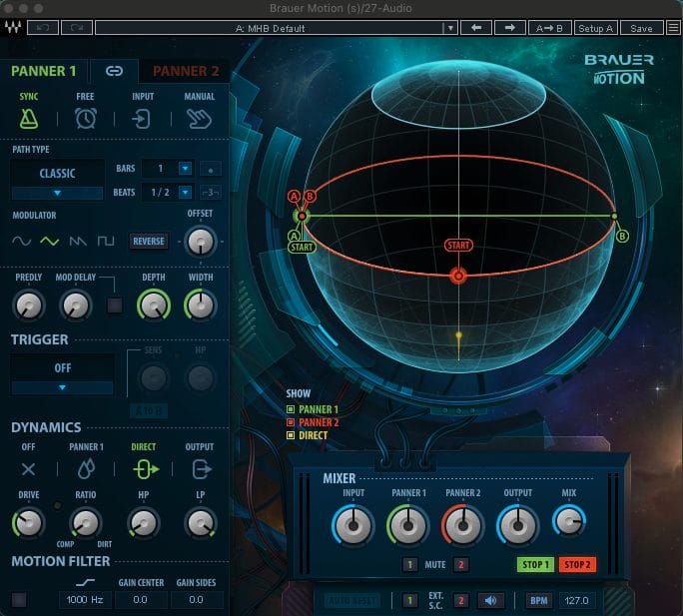Load next preset with right arrow
The image size is (683, 616).
click(x=510, y=28)
